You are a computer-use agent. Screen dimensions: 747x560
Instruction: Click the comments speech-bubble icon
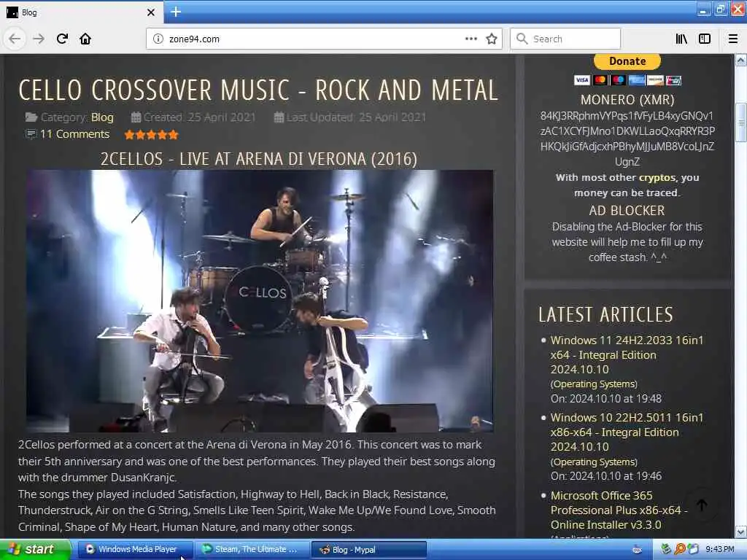click(x=31, y=135)
